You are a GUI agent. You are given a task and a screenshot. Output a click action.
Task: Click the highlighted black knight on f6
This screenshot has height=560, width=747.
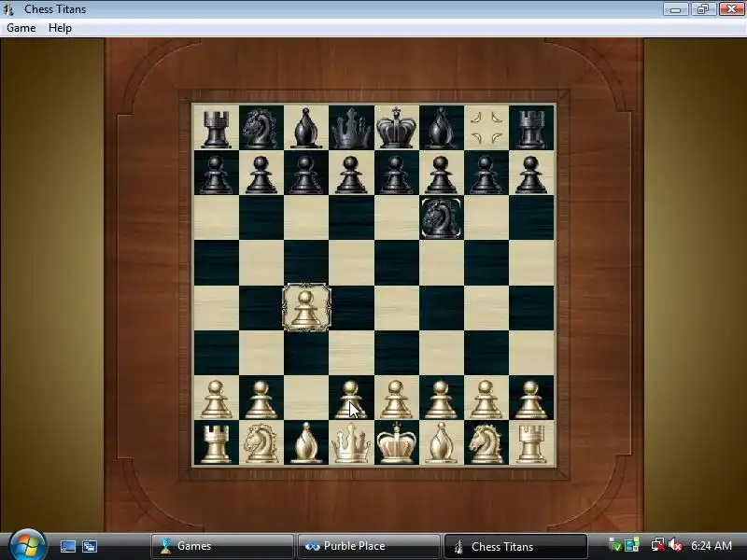click(441, 218)
